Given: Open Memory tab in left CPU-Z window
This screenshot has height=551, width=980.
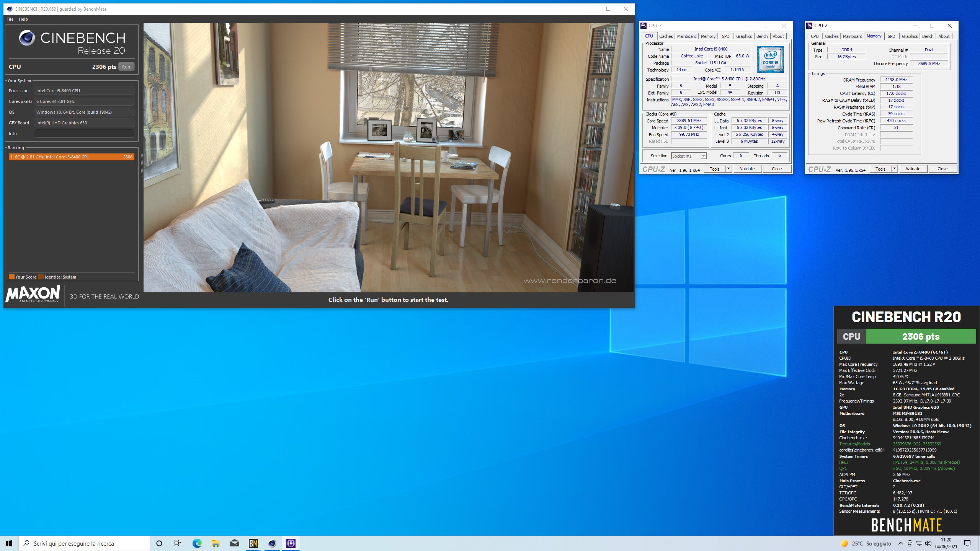Looking at the screenshot, I should click(708, 36).
